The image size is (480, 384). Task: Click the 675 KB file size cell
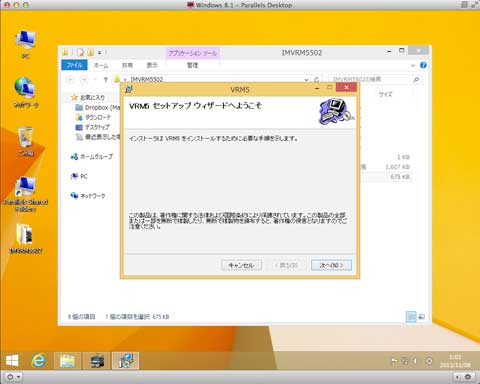pos(400,177)
